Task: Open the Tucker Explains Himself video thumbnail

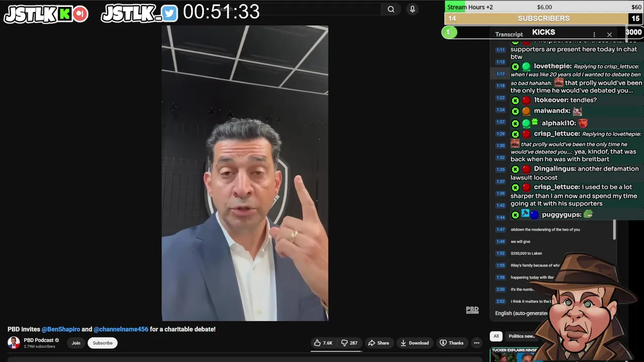Action: (x=514, y=354)
